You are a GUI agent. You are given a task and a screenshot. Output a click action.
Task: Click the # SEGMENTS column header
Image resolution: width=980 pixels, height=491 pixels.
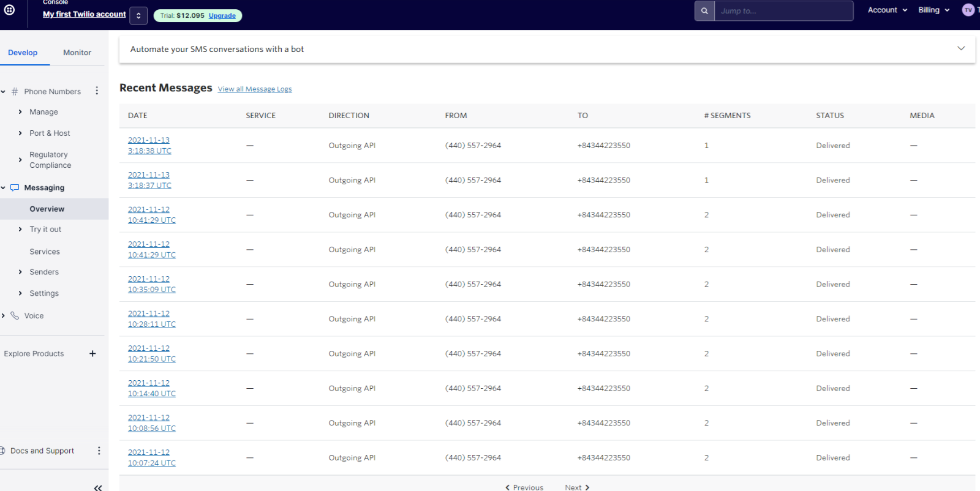(x=727, y=115)
